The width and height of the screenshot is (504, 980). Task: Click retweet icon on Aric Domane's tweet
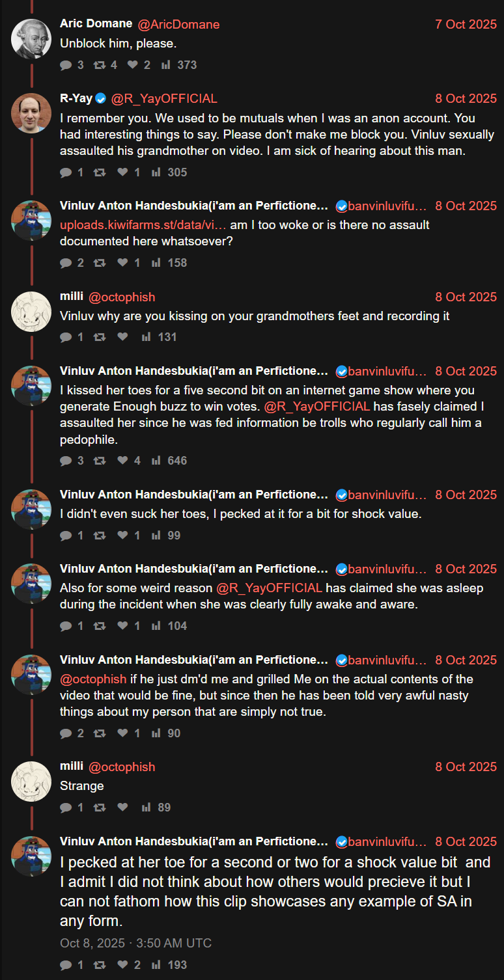[99, 65]
